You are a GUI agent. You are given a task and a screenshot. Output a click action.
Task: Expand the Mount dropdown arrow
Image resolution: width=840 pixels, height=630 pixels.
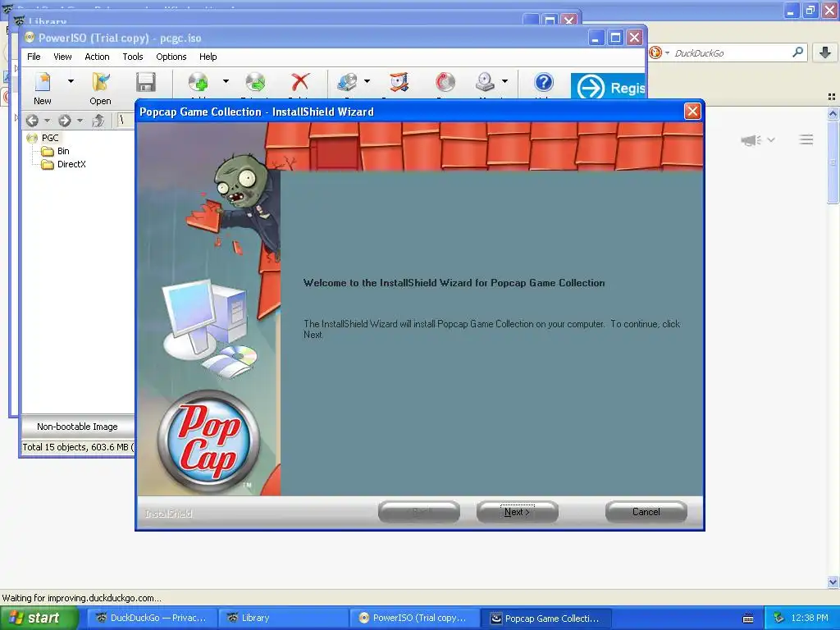coord(504,81)
